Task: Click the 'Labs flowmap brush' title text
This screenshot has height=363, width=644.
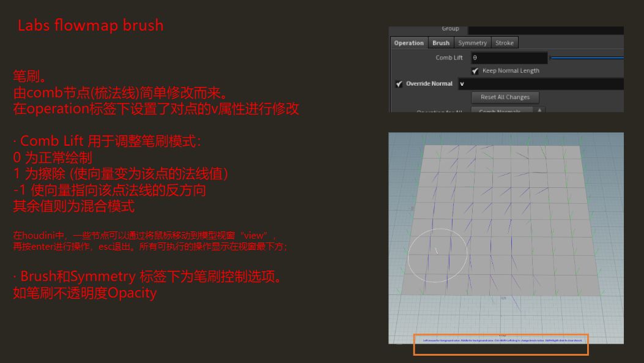Action: 91,26
